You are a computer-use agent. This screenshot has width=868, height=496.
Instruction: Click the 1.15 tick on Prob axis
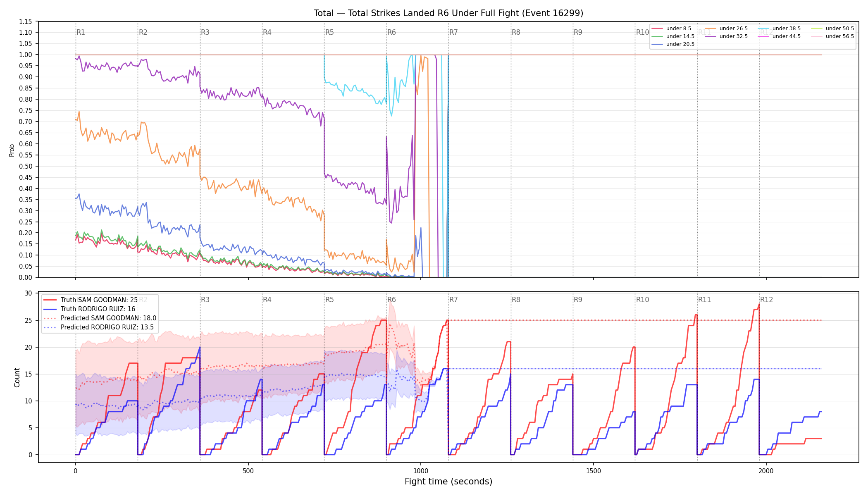click(26, 21)
